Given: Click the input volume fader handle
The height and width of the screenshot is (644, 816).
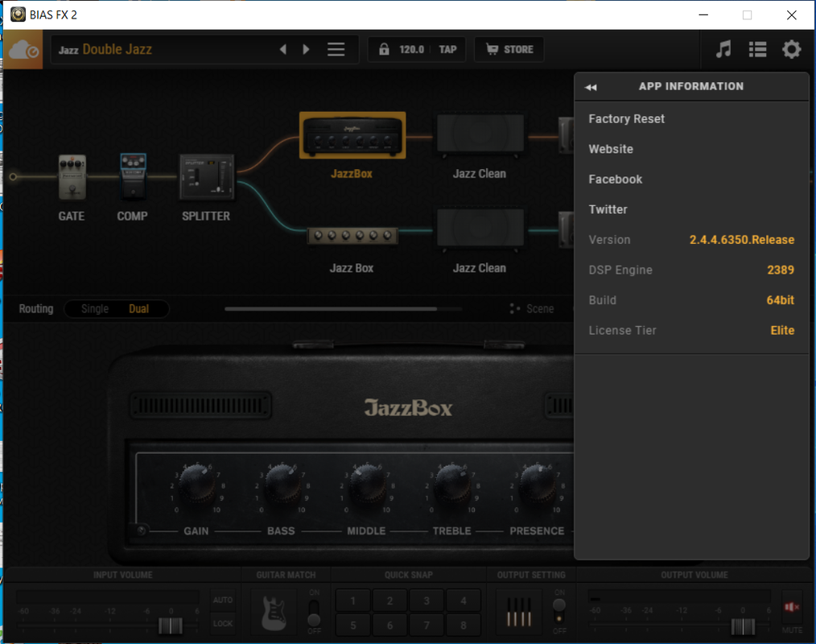Looking at the screenshot, I should click(170, 625).
